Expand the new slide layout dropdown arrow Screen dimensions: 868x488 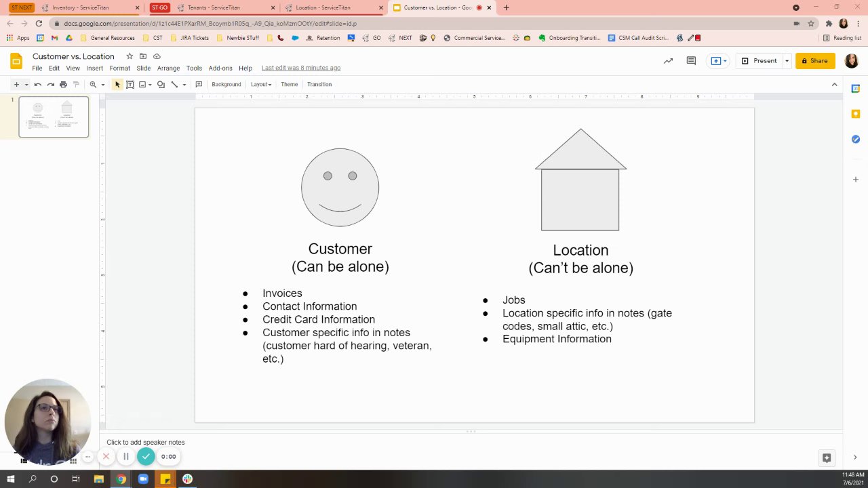coord(26,85)
